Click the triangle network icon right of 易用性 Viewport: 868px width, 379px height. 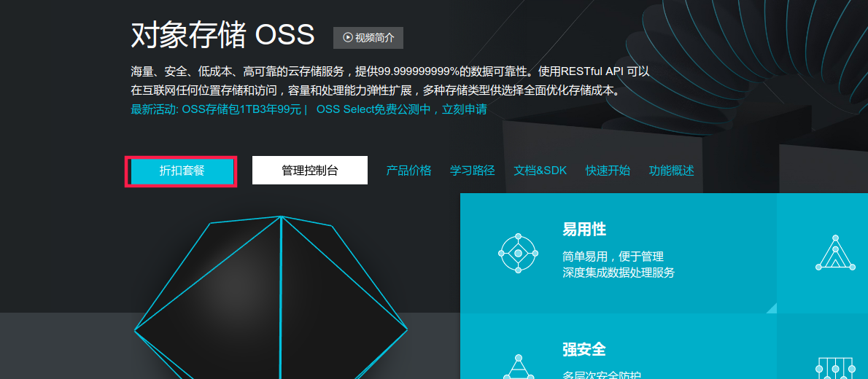[x=834, y=253]
